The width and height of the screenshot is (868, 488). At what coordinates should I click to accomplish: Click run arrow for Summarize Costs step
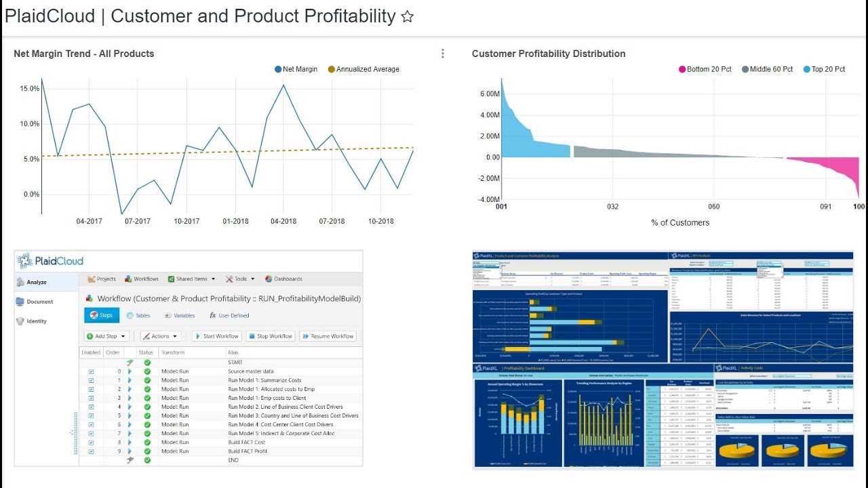coord(130,380)
